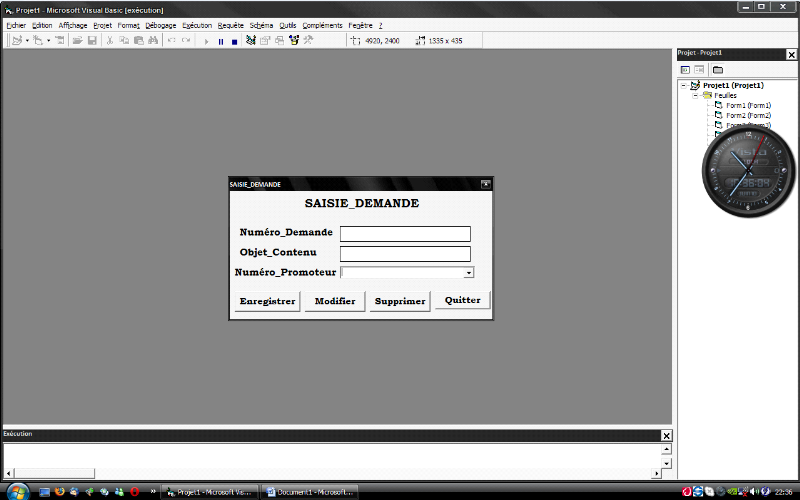Open the Project Explorer toolbar icon

[x=251, y=40]
